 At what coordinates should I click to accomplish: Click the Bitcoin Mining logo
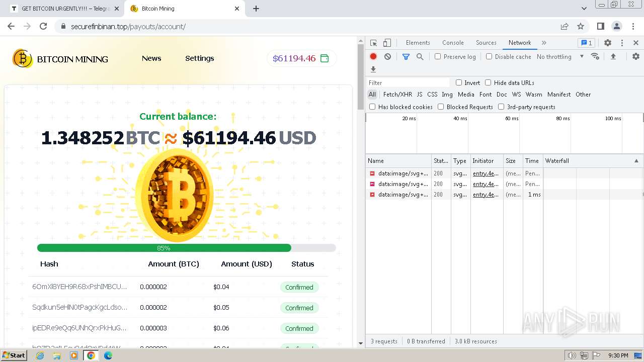[x=60, y=59]
